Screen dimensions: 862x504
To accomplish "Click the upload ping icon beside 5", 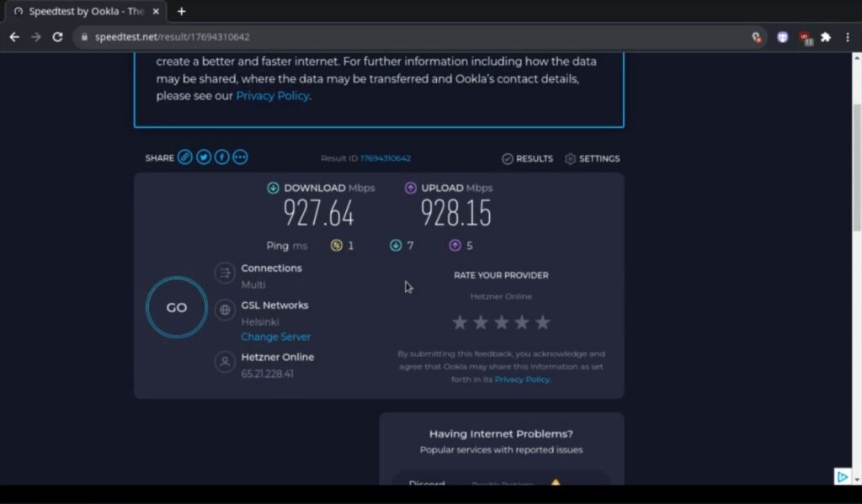I will pos(455,245).
